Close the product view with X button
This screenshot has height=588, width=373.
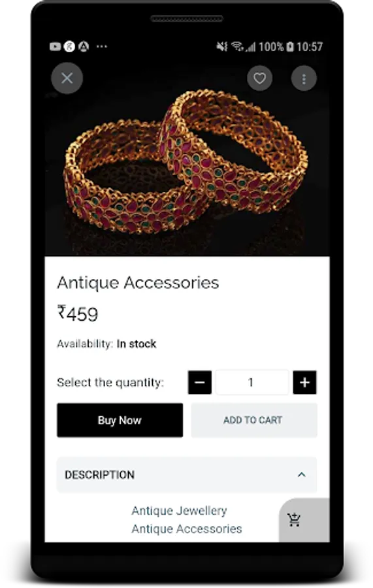(67, 78)
